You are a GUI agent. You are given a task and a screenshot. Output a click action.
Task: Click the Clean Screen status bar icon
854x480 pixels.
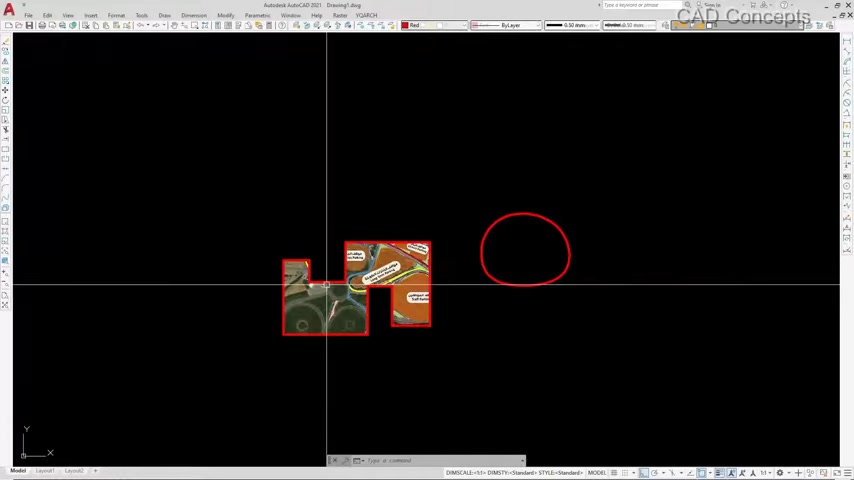click(x=837, y=473)
